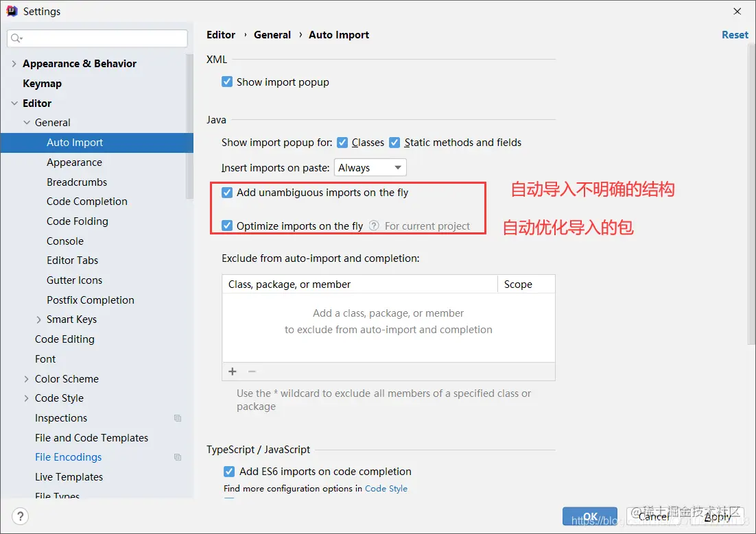Select Keymap in settings tree

click(42, 84)
